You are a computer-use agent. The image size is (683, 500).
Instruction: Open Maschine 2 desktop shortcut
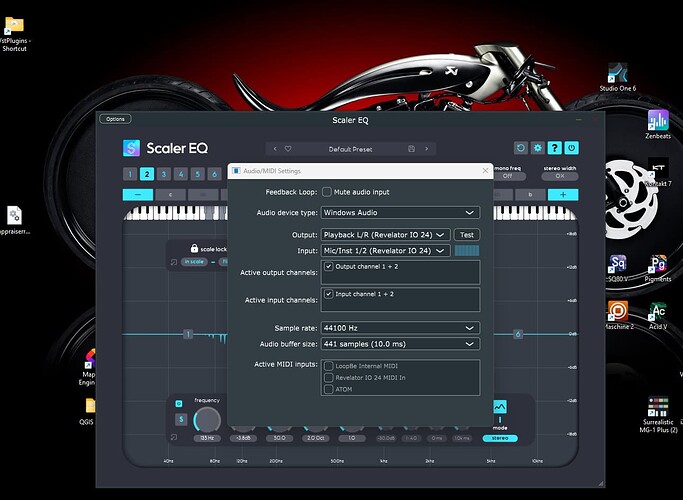click(619, 315)
